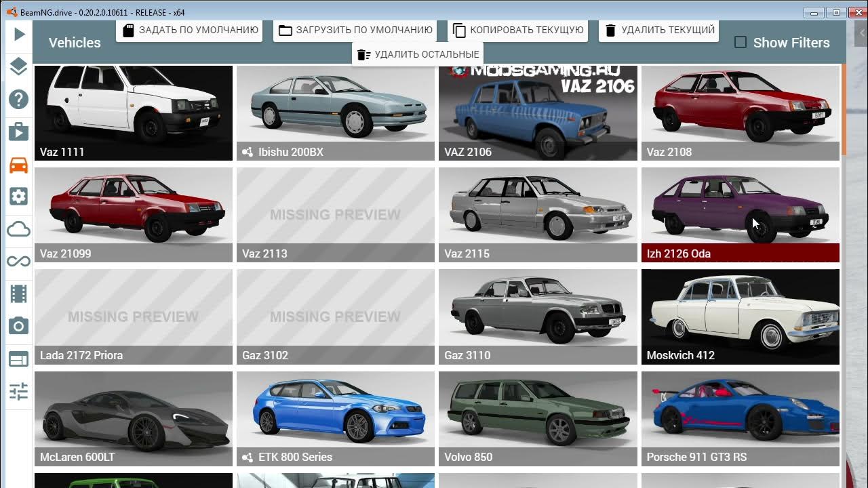The width and height of the screenshot is (868, 488).
Task: Select the Vaz 2115 vehicle
Action: [x=538, y=215]
